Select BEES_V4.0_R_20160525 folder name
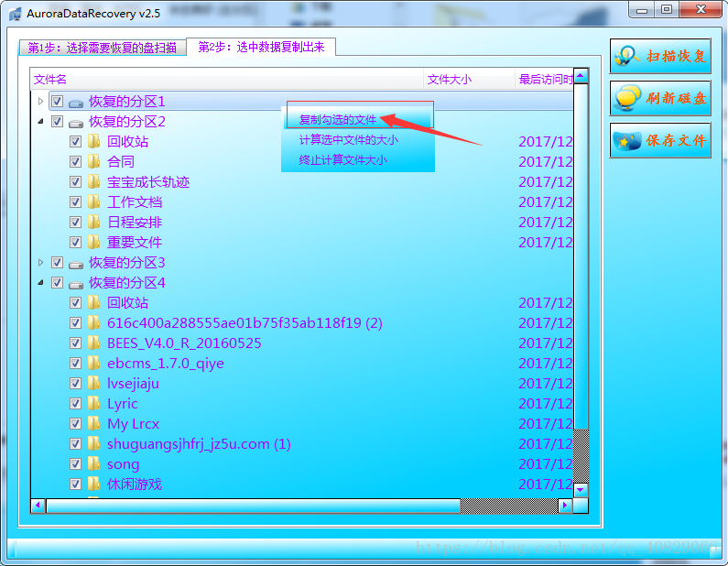 [184, 343]
